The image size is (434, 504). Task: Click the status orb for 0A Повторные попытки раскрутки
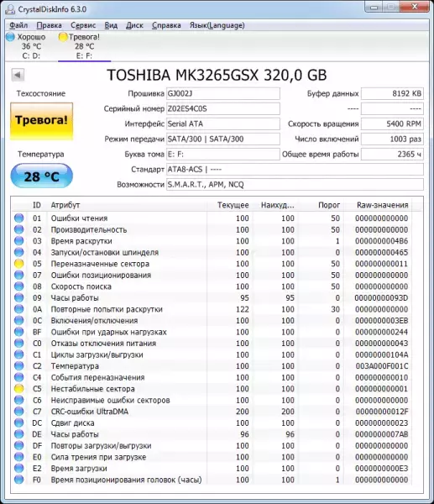point(19,309)
